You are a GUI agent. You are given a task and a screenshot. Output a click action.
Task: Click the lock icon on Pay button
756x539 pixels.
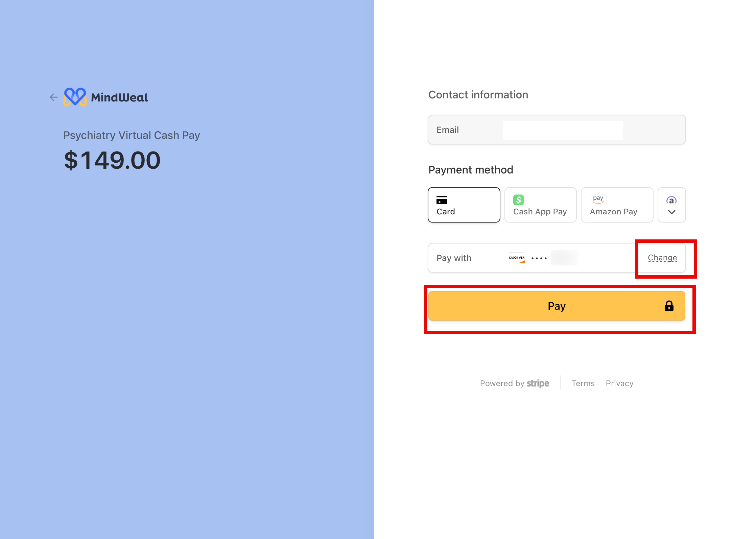click(x=669, y=306)
